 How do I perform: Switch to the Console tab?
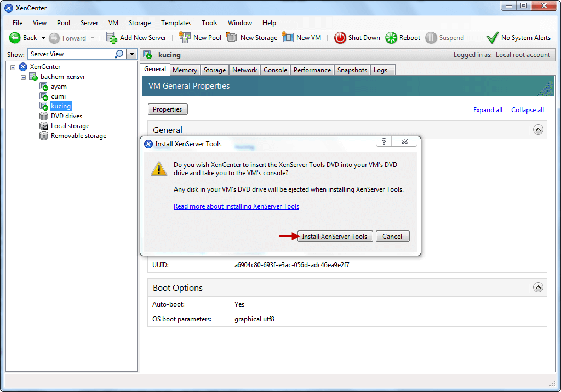pos(276,70)
